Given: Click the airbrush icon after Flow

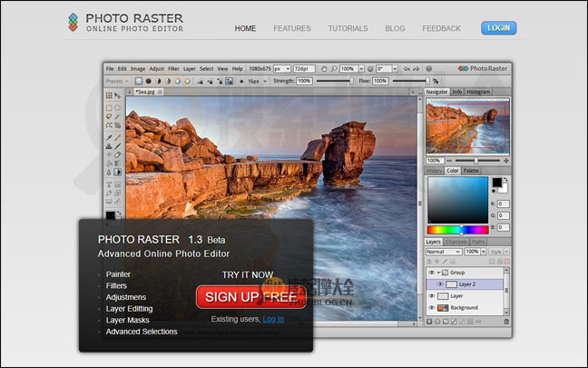Looking at the screenshot, I should pos(436,81).
